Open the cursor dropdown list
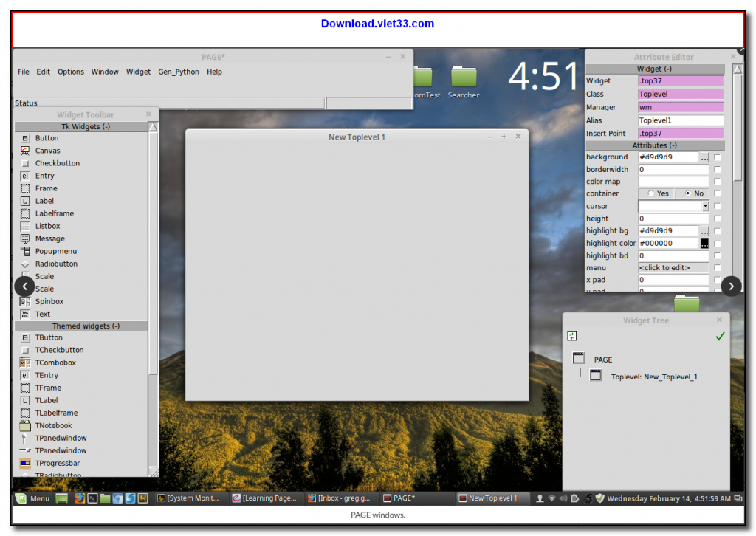Image resolution: width=756 pixels, height=536 pixels. coord(705,206)
